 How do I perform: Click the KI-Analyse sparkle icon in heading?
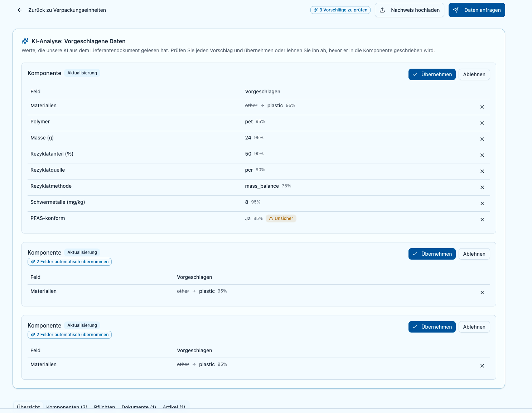pos(25,41)
